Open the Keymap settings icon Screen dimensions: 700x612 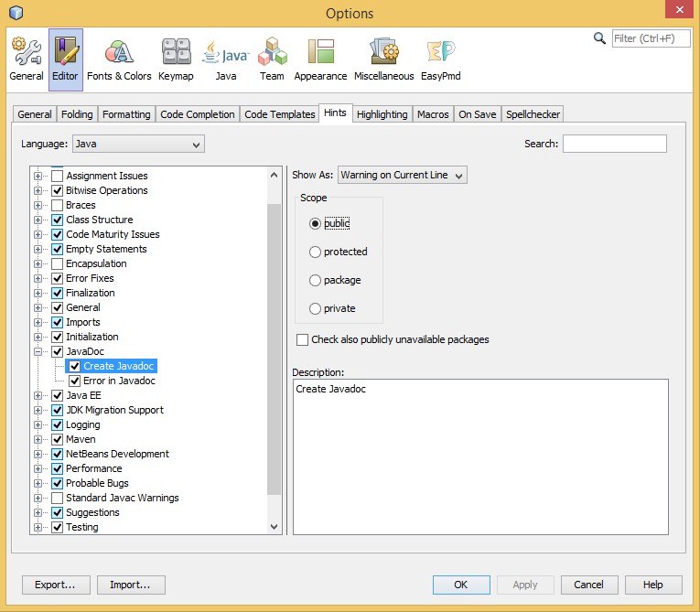(x=176, y=59)
